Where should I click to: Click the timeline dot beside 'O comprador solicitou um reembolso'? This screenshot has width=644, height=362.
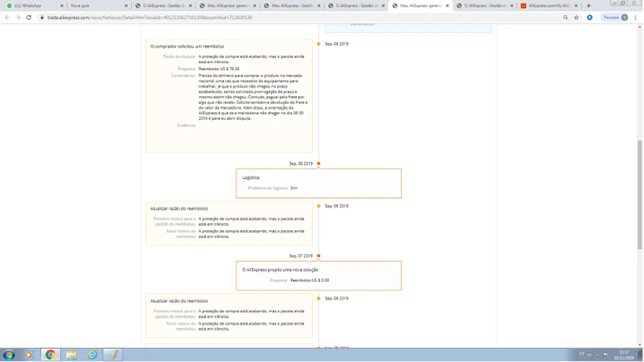318,44
